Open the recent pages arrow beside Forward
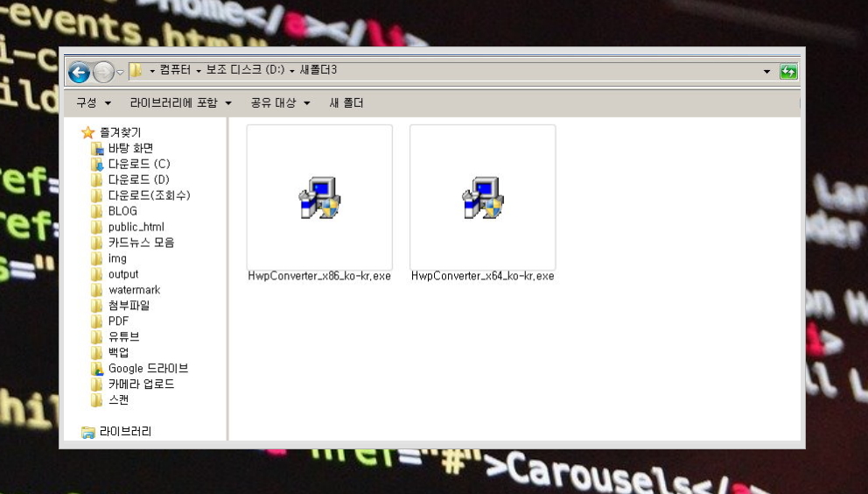This screenshot has width=868, height=494. 120,72
